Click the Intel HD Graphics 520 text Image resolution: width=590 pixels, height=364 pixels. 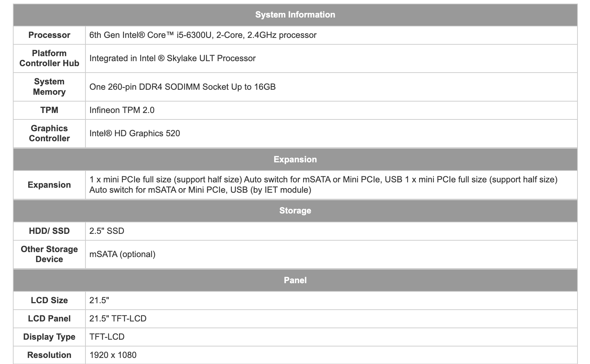coord(135,133)
